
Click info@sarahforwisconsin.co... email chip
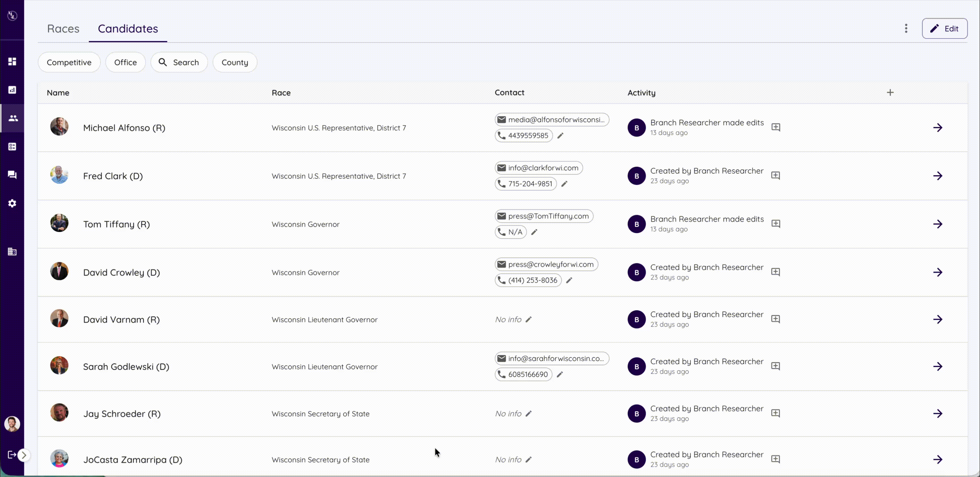[x=552, y=359]
